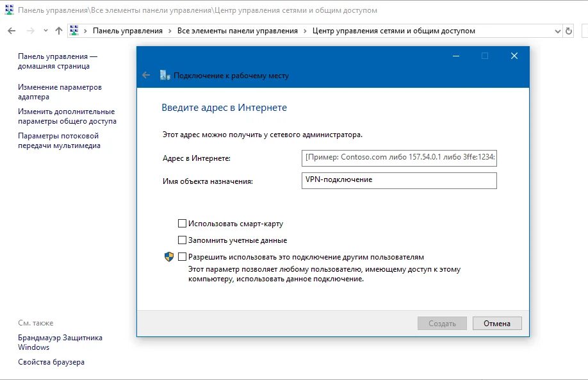Open Параметры потоковой передачи мультимедиа link
This screenshot has width=588, height=380.
(x=59, y=141)
